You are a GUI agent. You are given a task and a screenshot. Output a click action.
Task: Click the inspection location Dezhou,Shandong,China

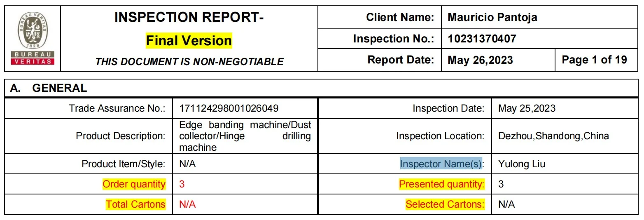point(553,136)
